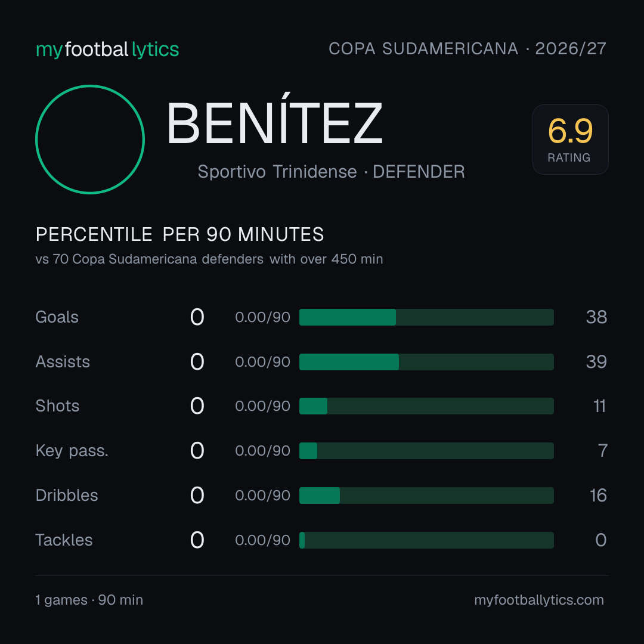
Task: Click the 1 games 90 min footer text
Action: click(x=89, y=600)
